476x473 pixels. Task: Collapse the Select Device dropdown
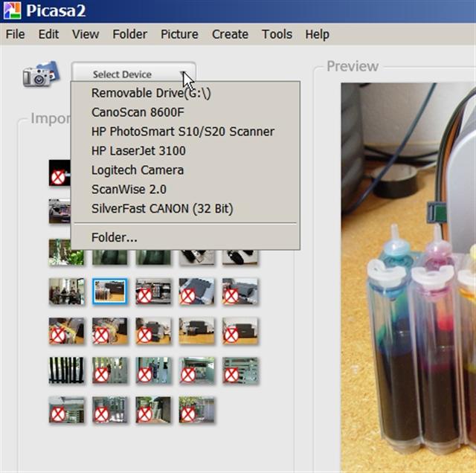(134, 72)
